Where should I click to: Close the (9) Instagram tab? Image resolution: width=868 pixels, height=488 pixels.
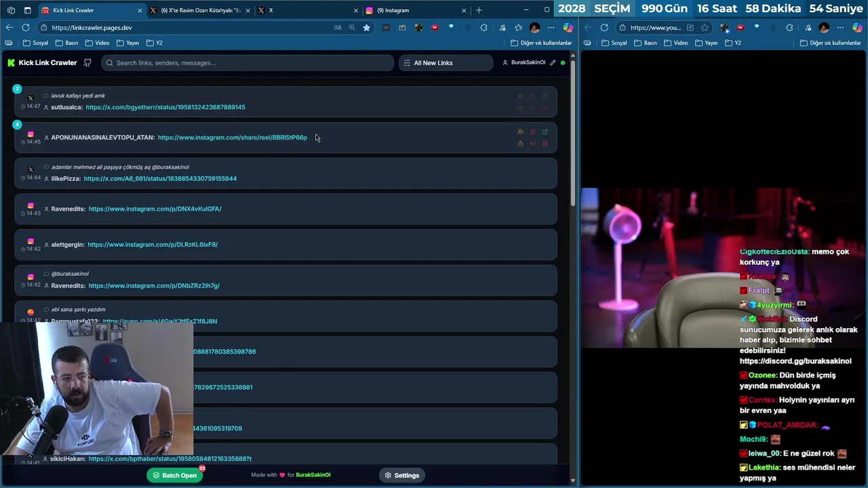(x=464, y=10)
